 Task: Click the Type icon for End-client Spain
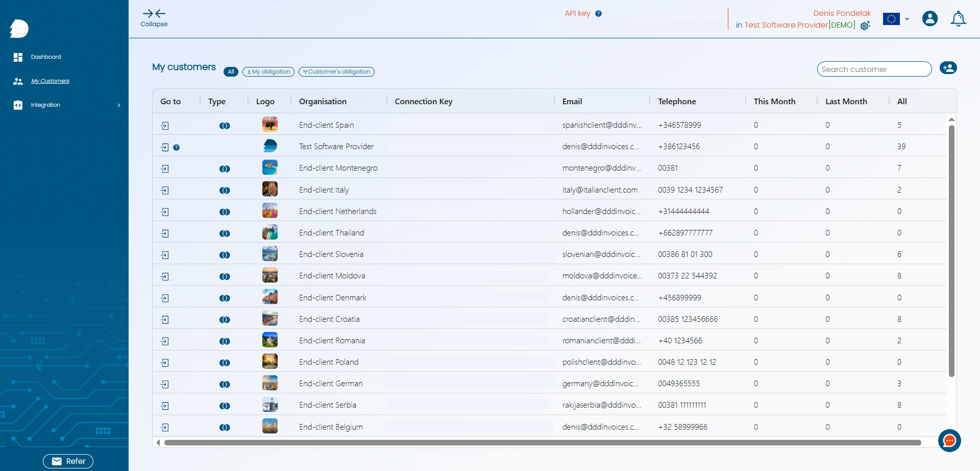tap(225, 126)
